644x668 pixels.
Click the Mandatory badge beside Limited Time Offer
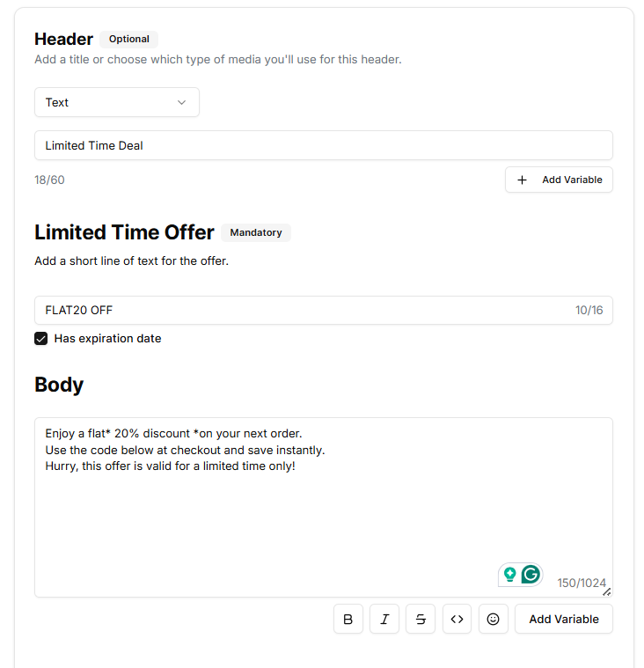tap(256, 232)
